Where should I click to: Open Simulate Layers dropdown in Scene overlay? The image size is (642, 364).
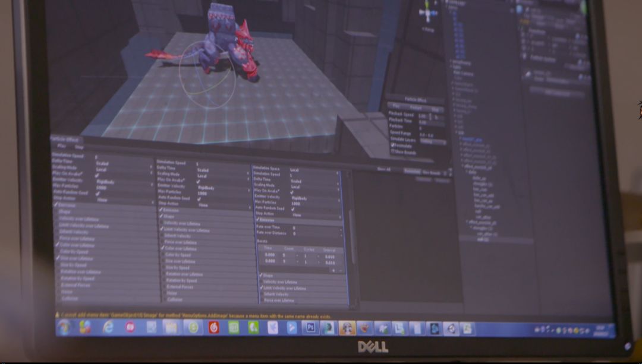coord(433,141)
